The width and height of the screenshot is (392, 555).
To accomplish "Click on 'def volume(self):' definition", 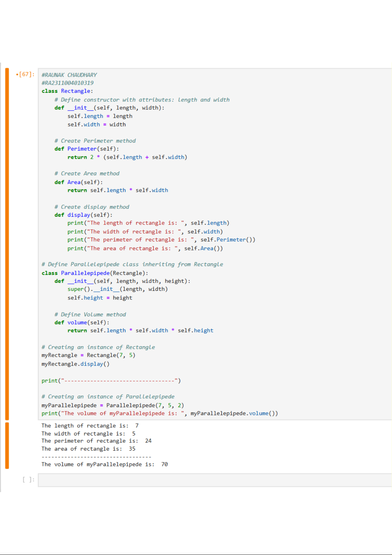I will 82,322.
